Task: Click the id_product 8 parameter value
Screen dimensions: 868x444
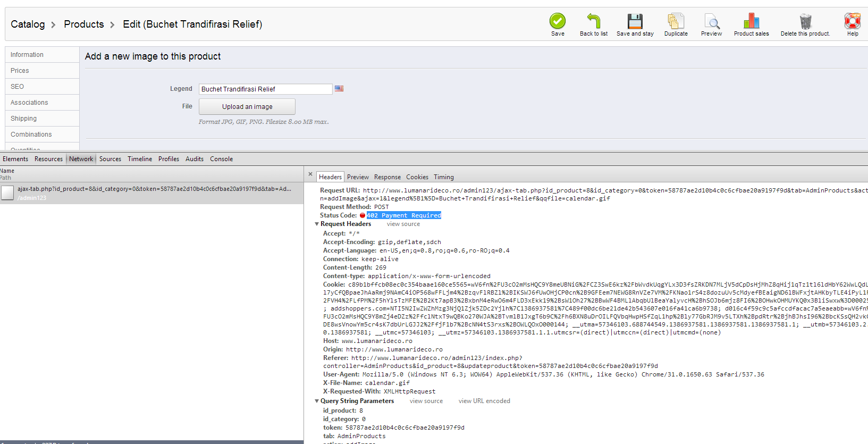Action: 361,411
